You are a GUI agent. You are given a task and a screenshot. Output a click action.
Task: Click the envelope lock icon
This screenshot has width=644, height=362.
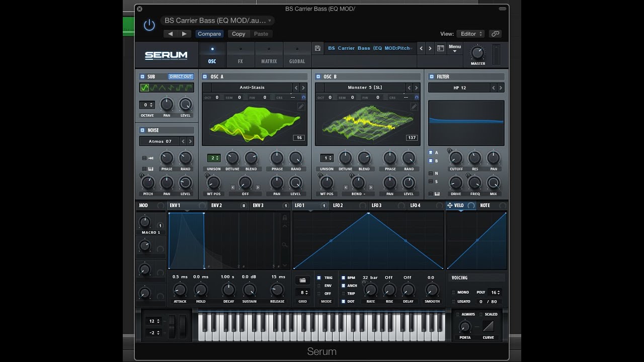coord(285,218)
